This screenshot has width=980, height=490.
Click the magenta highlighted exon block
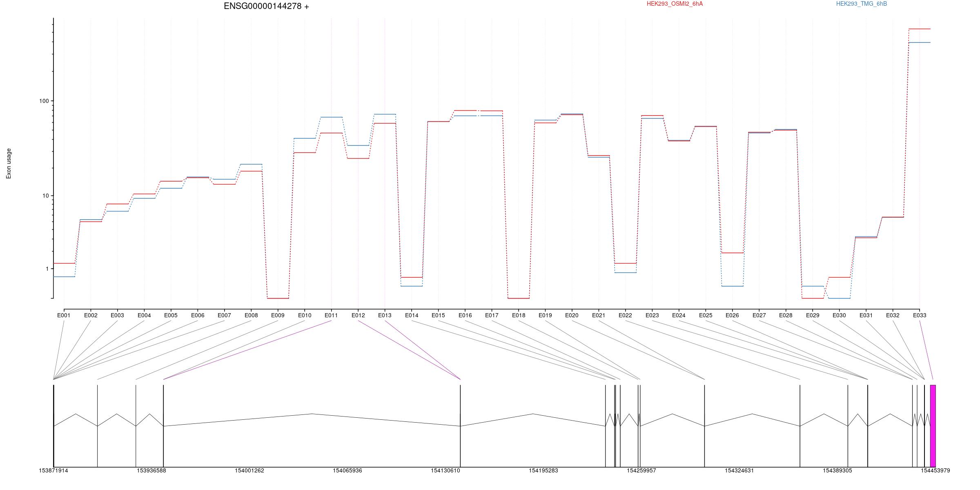(933, 426)
